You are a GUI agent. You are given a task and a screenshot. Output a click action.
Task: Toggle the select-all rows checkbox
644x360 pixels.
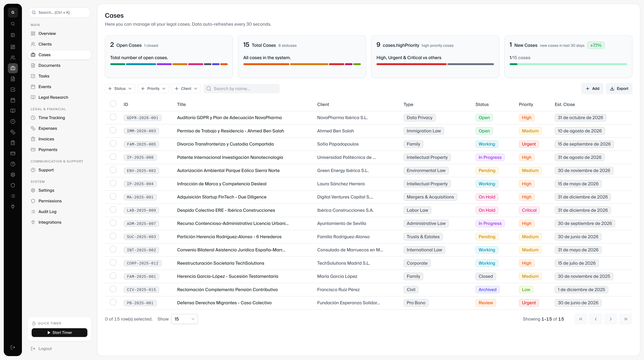tap(113, 104)
